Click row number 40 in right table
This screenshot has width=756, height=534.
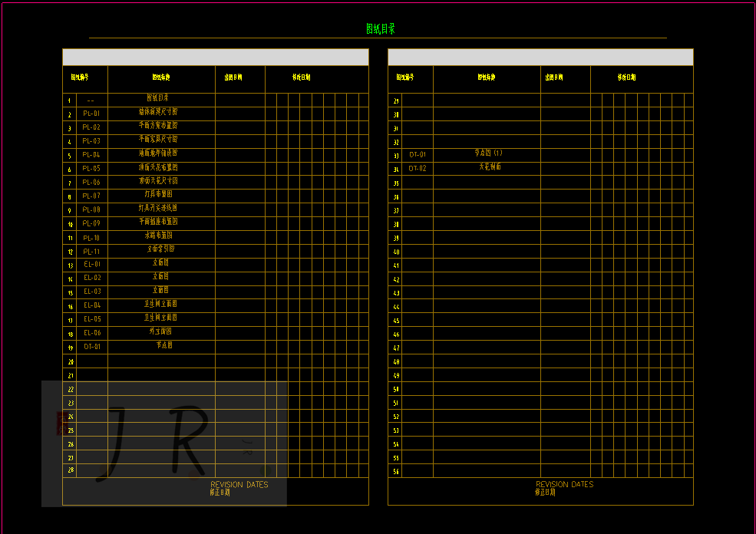tap(396, 252)
